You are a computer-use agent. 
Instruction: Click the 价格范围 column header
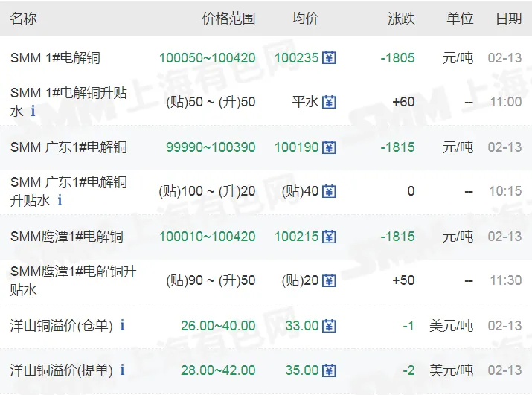[228, 19]
